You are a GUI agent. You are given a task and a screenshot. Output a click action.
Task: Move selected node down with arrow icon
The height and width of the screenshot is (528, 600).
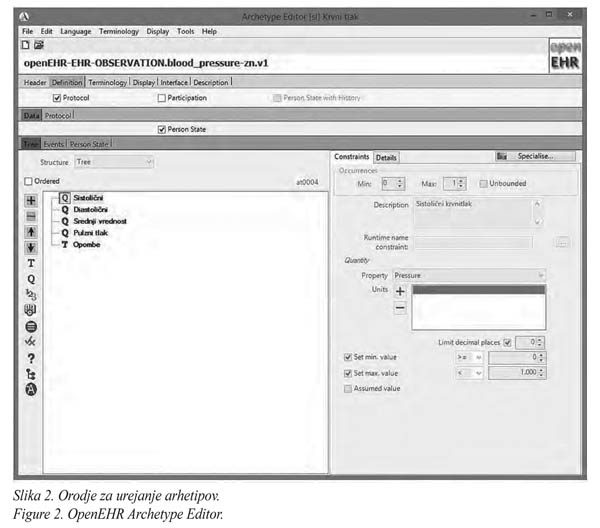tap(31, 248)
